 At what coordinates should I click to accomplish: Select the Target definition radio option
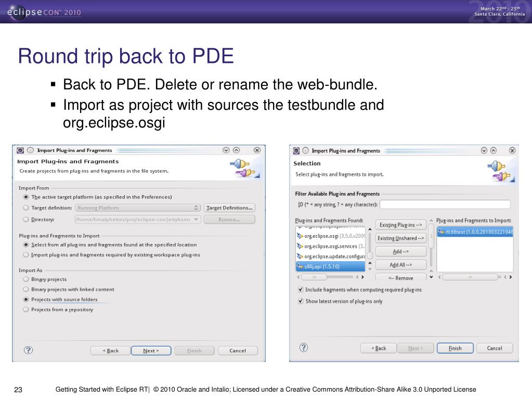coord(26,208)
